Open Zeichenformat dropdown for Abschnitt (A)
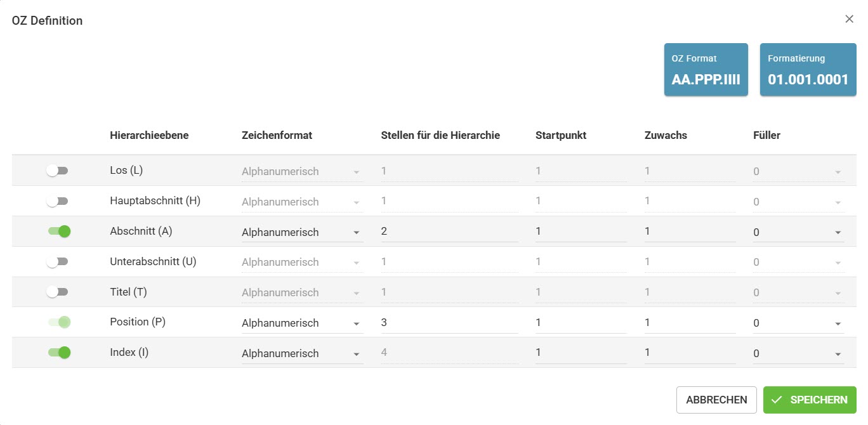Viewport: 868px width, 425px height. pos(302,232)
